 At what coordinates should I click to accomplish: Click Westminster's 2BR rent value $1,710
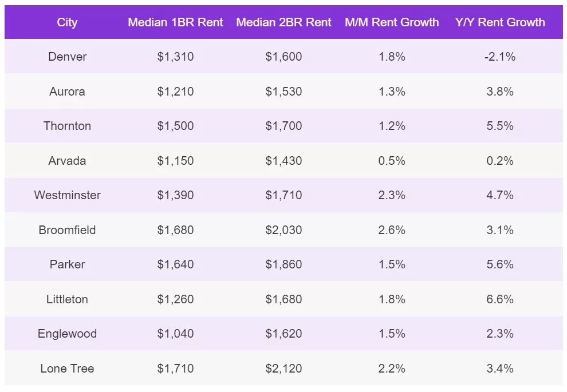click(x=283, y=195)
